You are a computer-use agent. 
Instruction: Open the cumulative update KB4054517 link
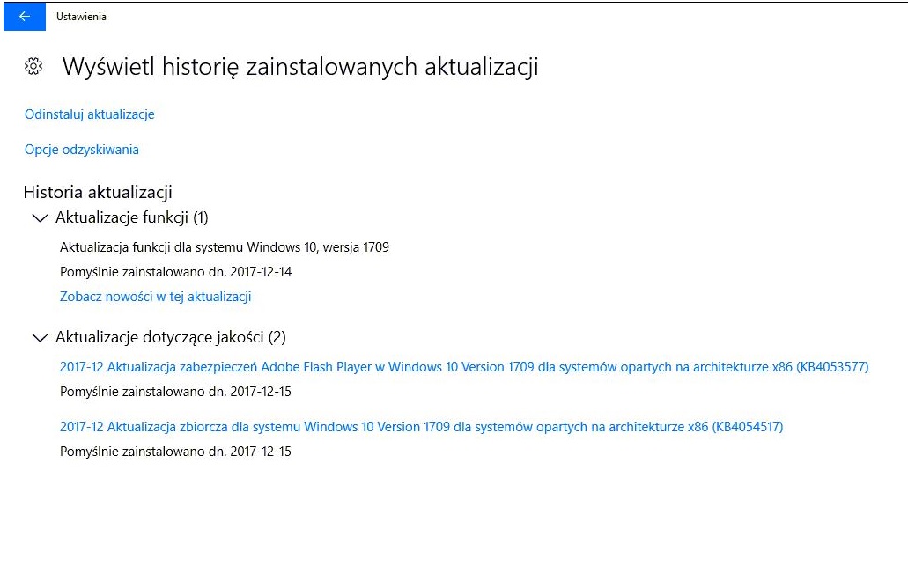pos(421,427)
